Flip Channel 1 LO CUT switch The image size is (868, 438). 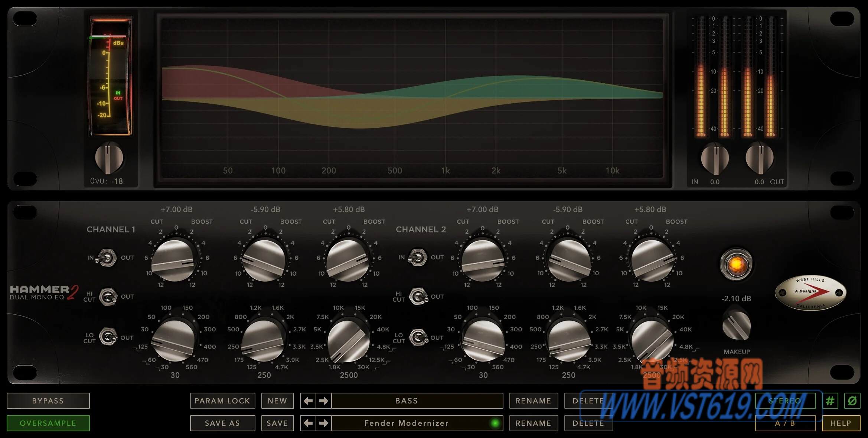point(108,337)
